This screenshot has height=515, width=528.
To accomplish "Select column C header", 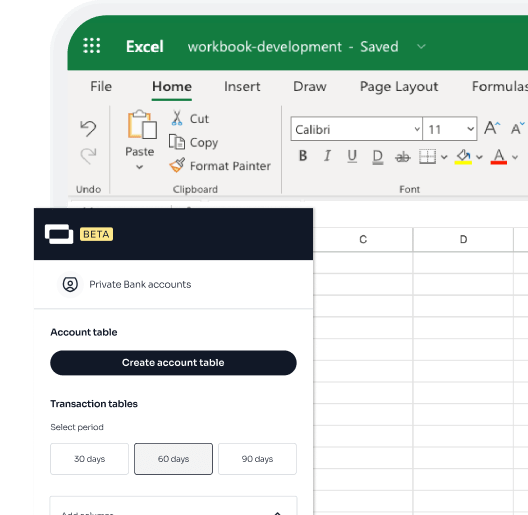I will tap(363, 239).
